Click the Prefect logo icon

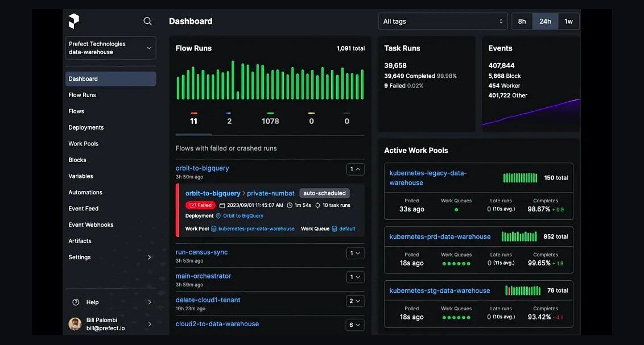73,21
